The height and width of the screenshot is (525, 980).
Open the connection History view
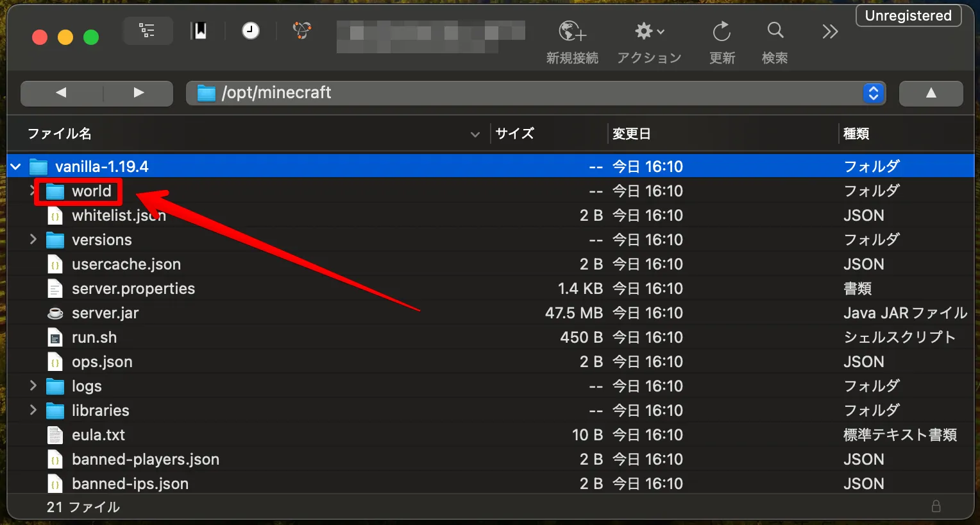(x=251, y=30)
